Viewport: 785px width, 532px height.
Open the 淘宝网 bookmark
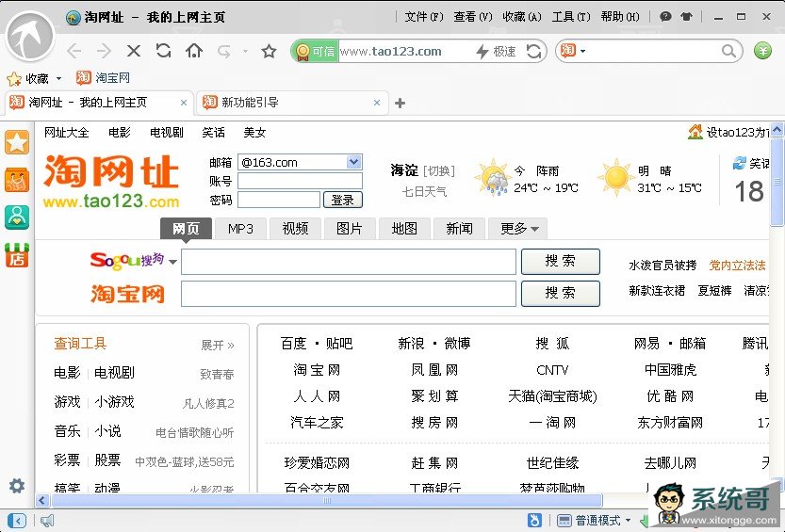pos(103,78)
